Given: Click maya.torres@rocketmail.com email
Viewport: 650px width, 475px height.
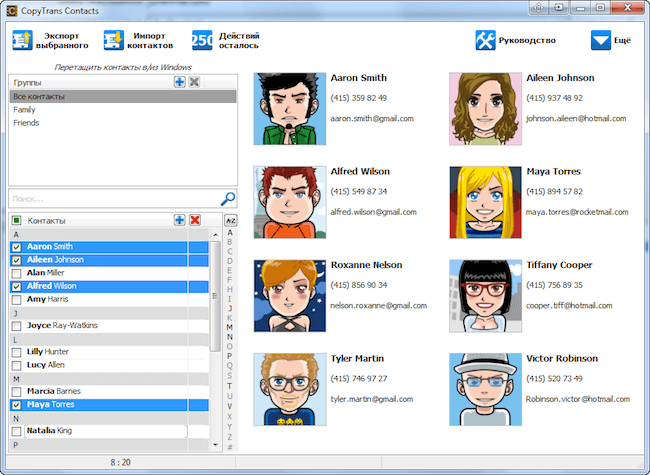Looking at the screenshot, I should coord(577,212).
